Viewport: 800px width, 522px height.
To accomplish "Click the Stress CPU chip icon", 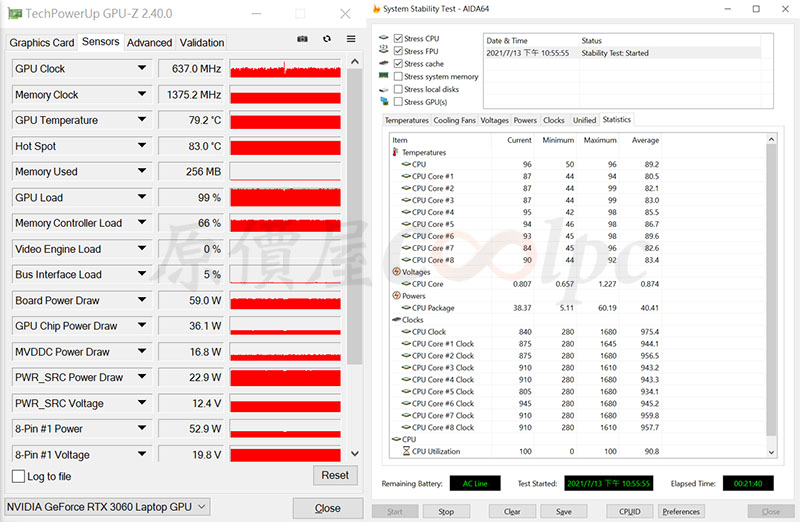I will coord(384,38).
